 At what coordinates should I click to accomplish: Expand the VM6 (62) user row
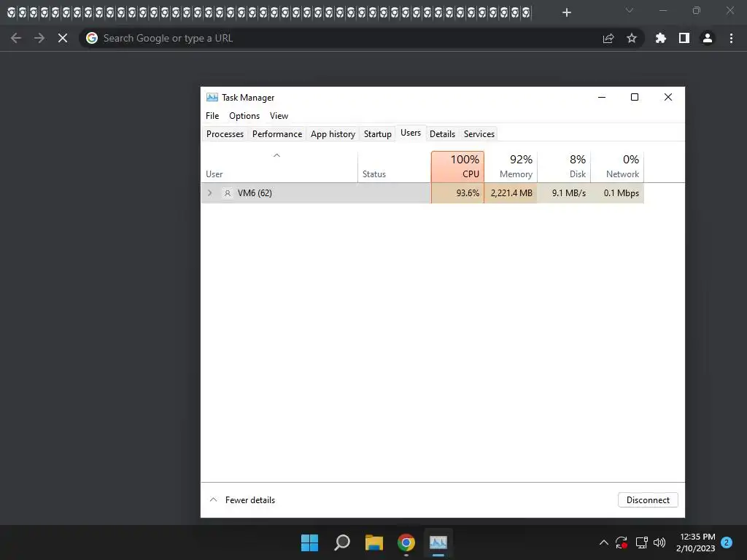[x=209, y=192]
